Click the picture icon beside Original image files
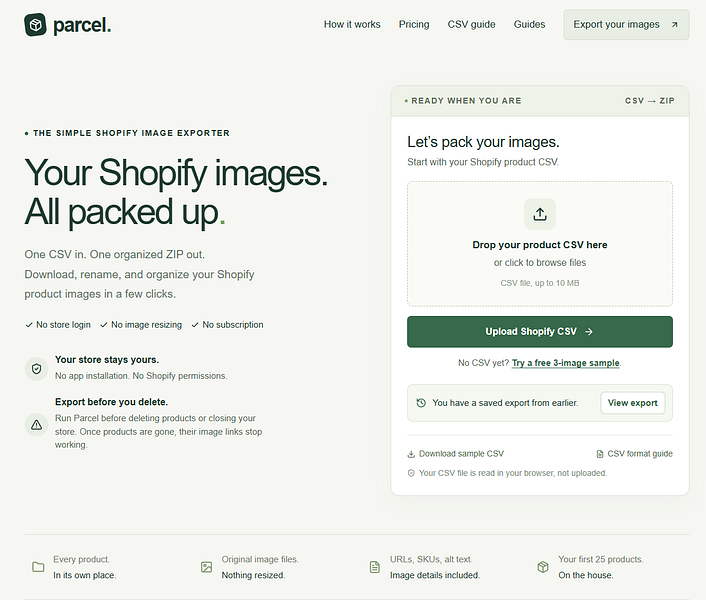706x600 pixels. 206,567
